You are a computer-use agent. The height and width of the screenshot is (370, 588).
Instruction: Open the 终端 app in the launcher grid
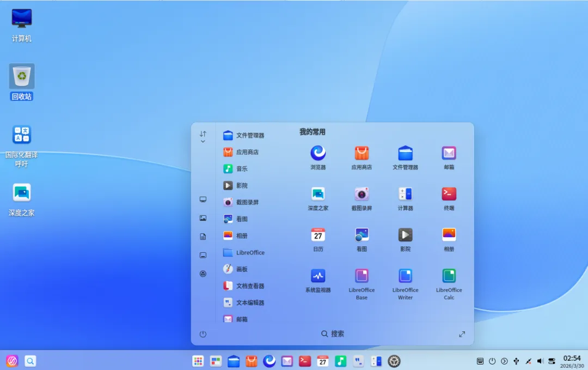(x=449, y=198)
